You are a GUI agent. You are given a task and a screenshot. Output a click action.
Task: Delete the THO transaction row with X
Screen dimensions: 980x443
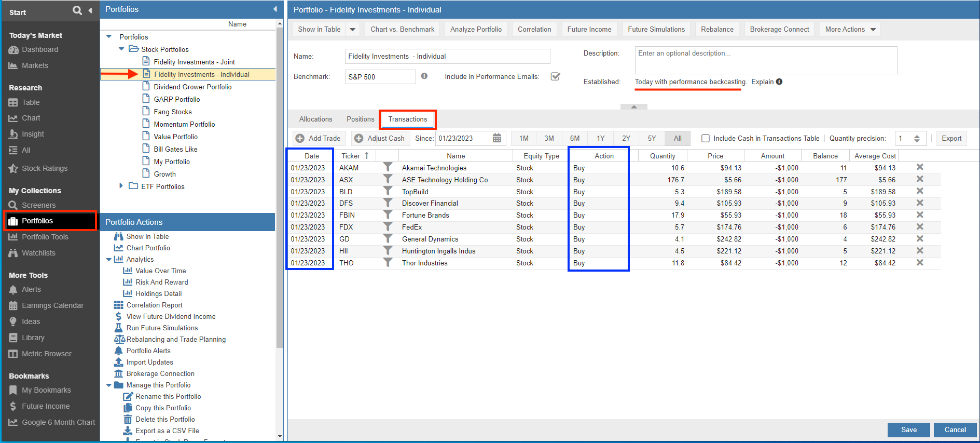920,263
